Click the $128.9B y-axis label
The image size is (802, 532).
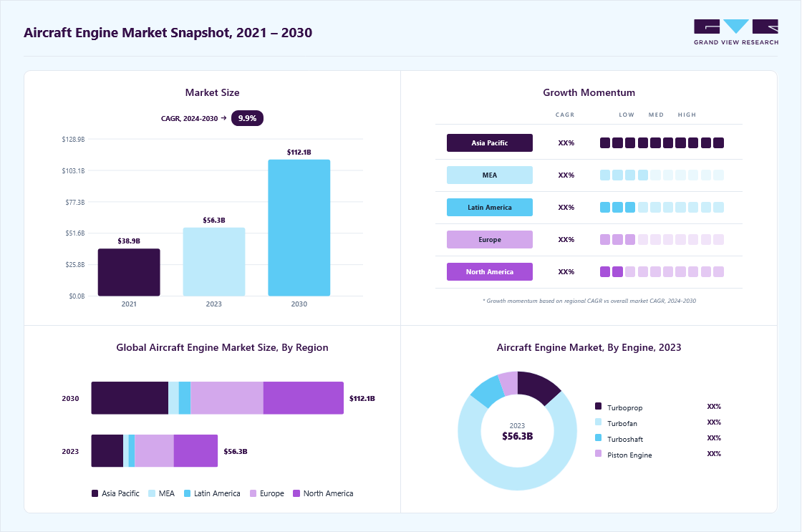73,139
